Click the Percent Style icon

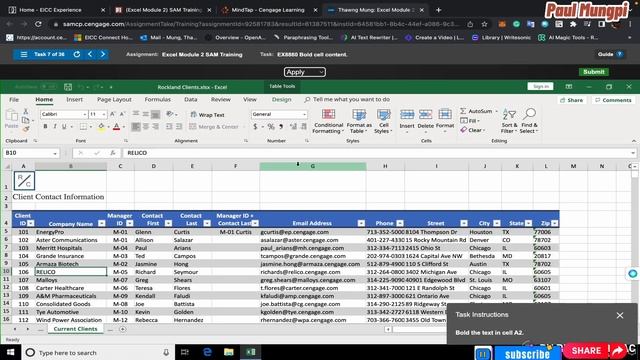point(271,127)
